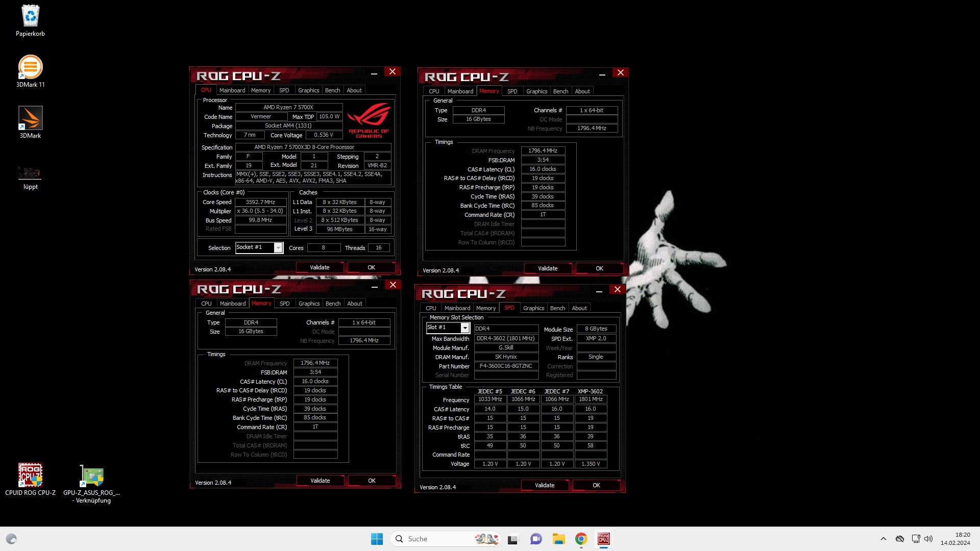Open the 3DMark 11 desktop shortcut

[30, 71]
